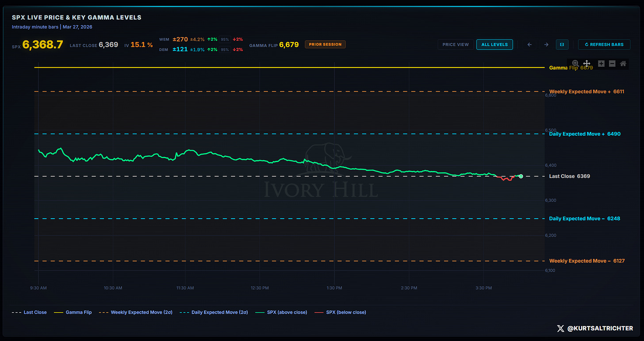This screenshot has width=644, height=341.
Task: Go to previous session with left arrow
Action: pos(530,45)
